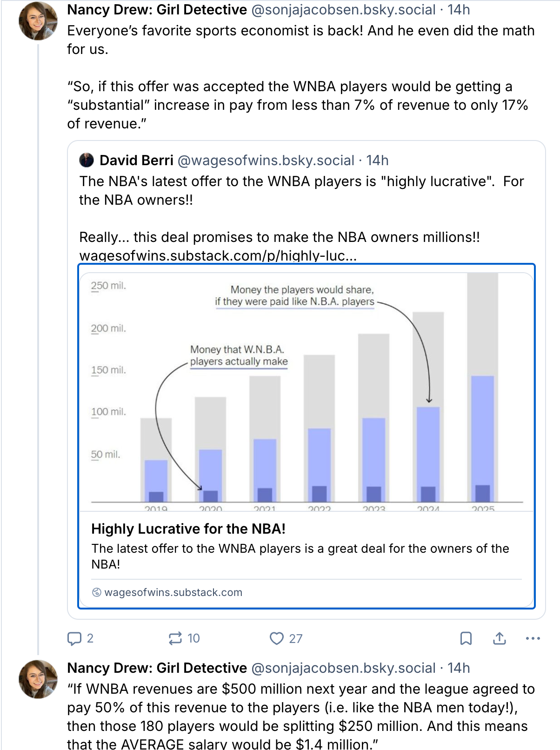
Task: Click Nancy Drew's avatar in second post
Action: tap(38, 679)
